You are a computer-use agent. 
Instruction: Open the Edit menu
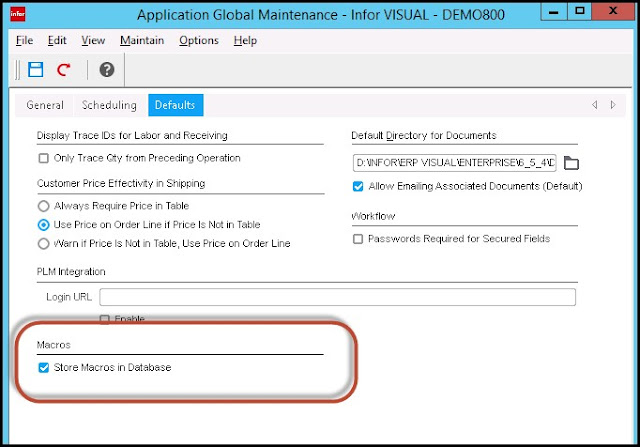click(57, 40)
